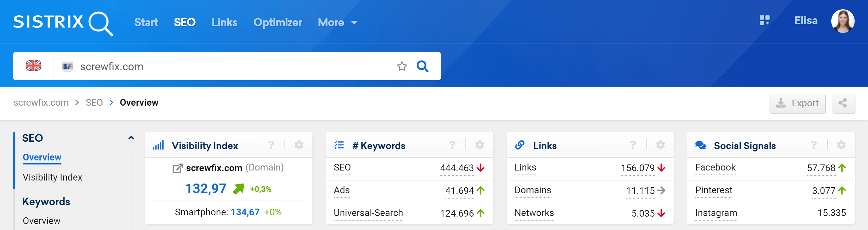Select Overview under SEO in sidebar

coord(42,157)
